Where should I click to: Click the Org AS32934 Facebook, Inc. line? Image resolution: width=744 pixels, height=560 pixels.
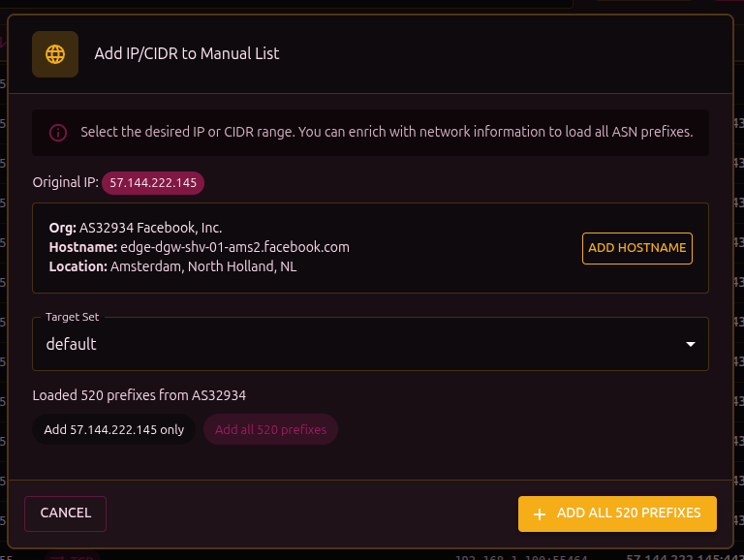point(136,228)
